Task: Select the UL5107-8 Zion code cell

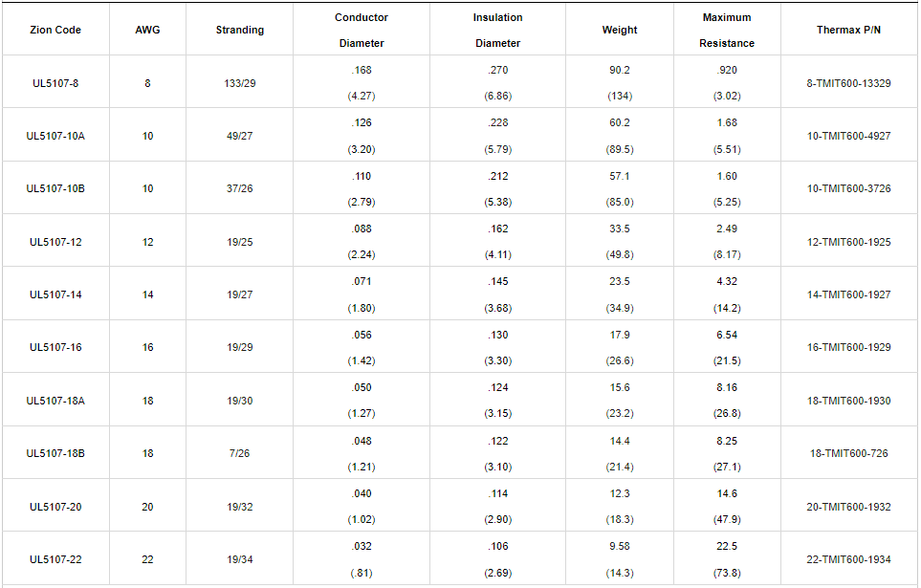Action: point(55,83)
